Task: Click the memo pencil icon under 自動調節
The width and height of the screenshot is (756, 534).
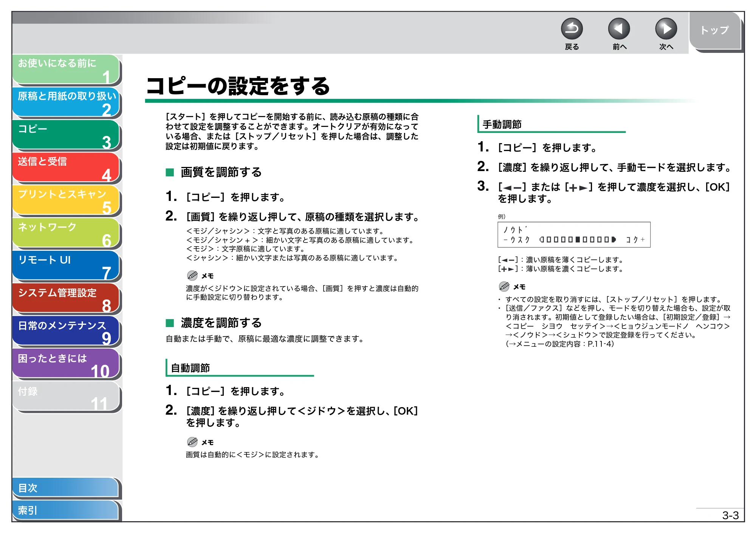Action: pos(192,442)
